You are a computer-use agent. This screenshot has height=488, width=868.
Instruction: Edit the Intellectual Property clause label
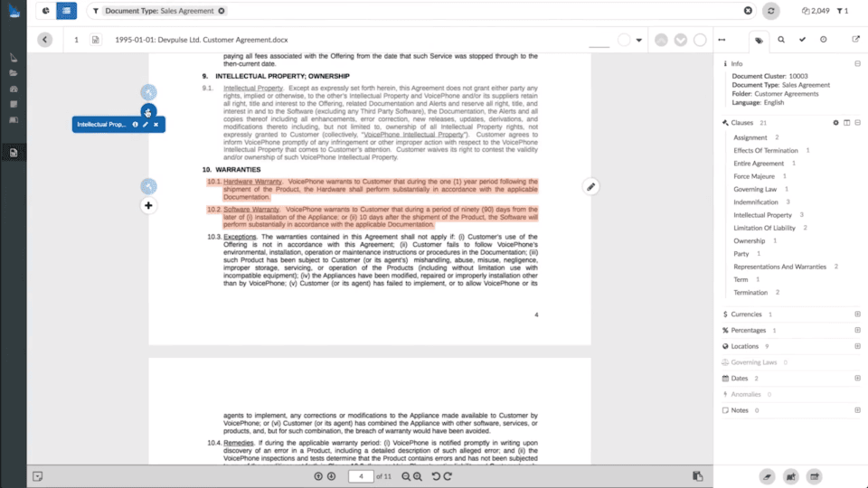click(146, 125)
